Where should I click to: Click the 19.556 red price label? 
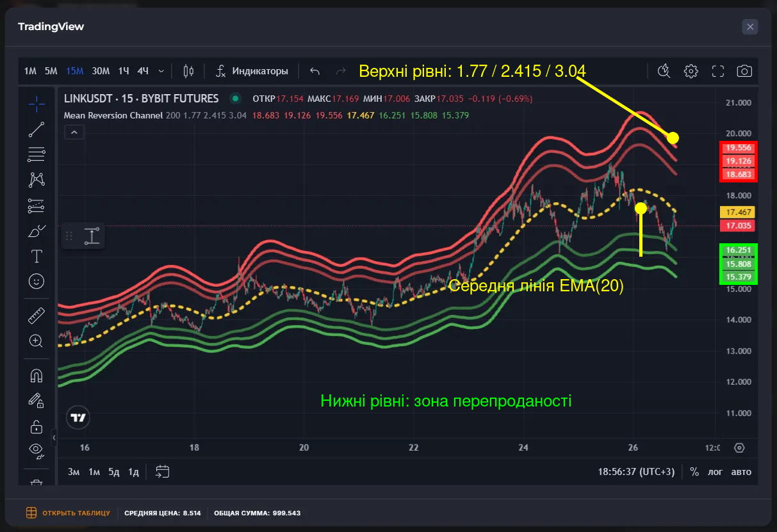tap(739, 147)
